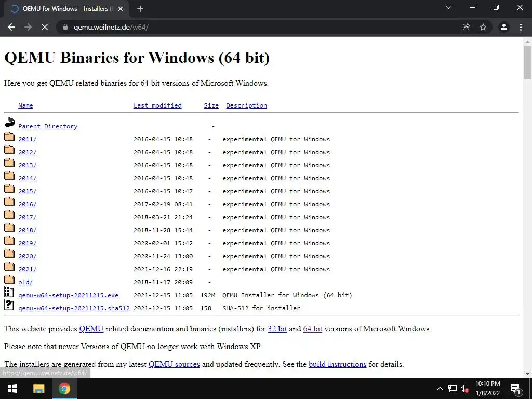Stop loading the page
This screenshot has height=399, width=532.
click(x=45, y=27)
